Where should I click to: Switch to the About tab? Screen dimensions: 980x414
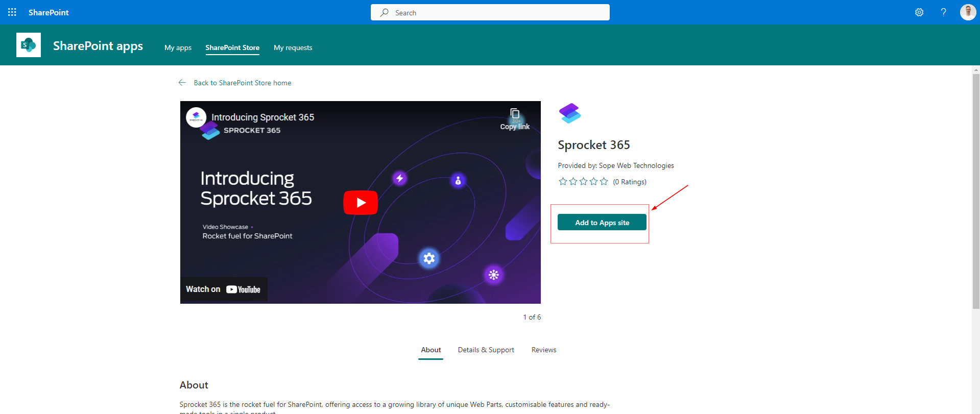point(431,350)
